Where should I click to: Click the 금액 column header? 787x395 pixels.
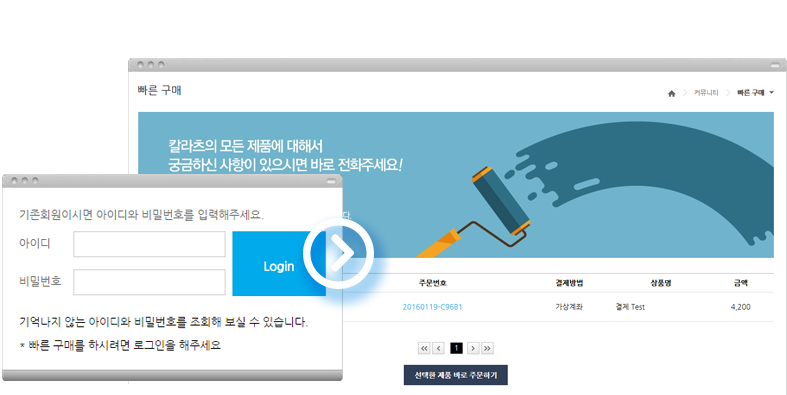(x=740, y=283)
